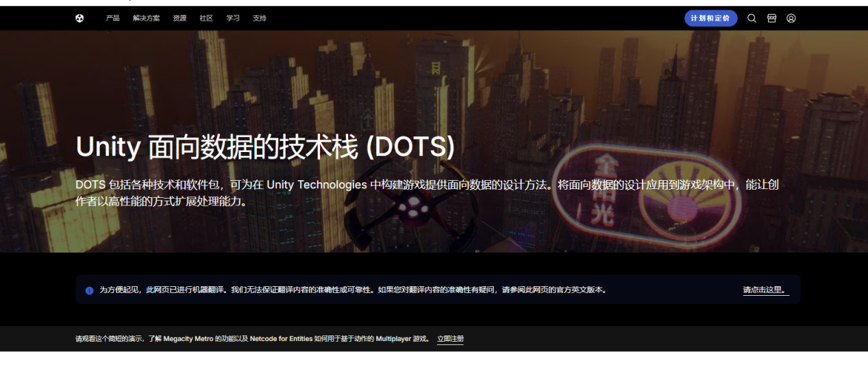
Task: Open the Asset Store shop icon
Action: coord(771,18)
